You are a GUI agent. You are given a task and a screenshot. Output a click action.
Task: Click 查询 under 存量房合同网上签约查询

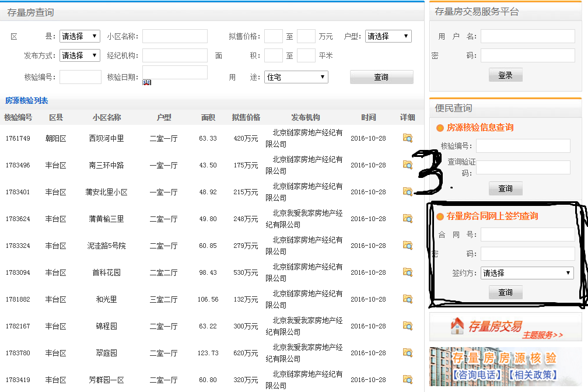[506, 292]
